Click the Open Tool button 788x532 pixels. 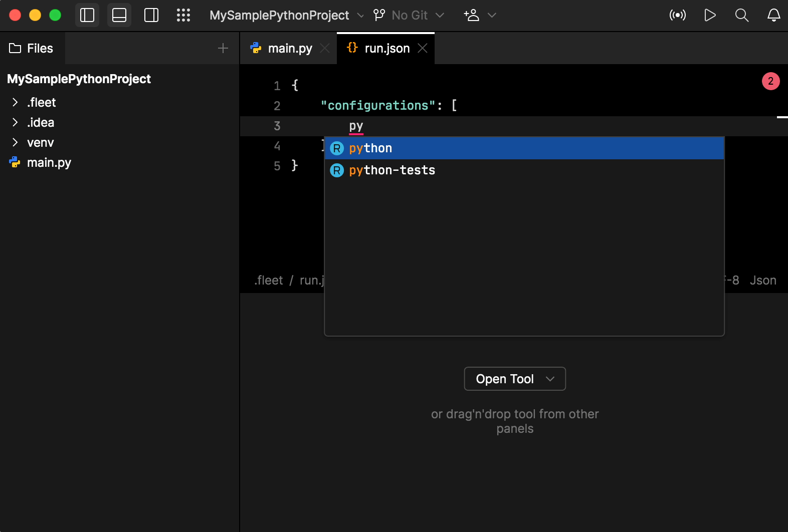515,379
